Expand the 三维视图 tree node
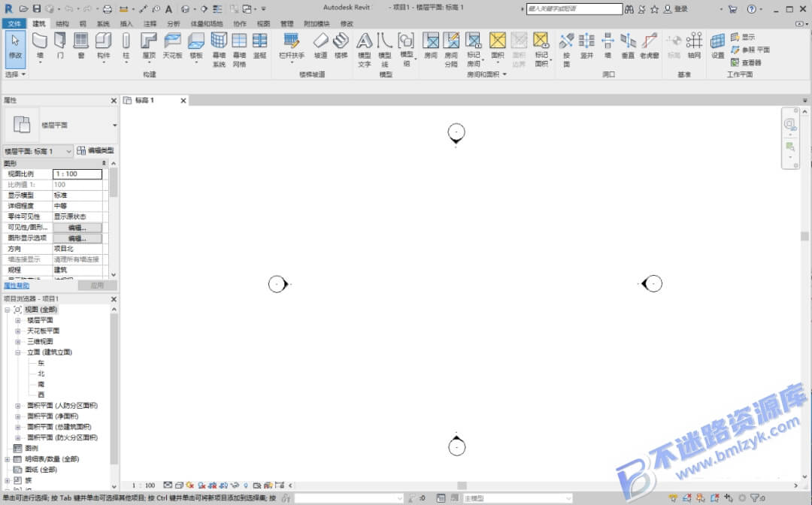The width and height of the screenshot is (812, 505). point(17,341)
